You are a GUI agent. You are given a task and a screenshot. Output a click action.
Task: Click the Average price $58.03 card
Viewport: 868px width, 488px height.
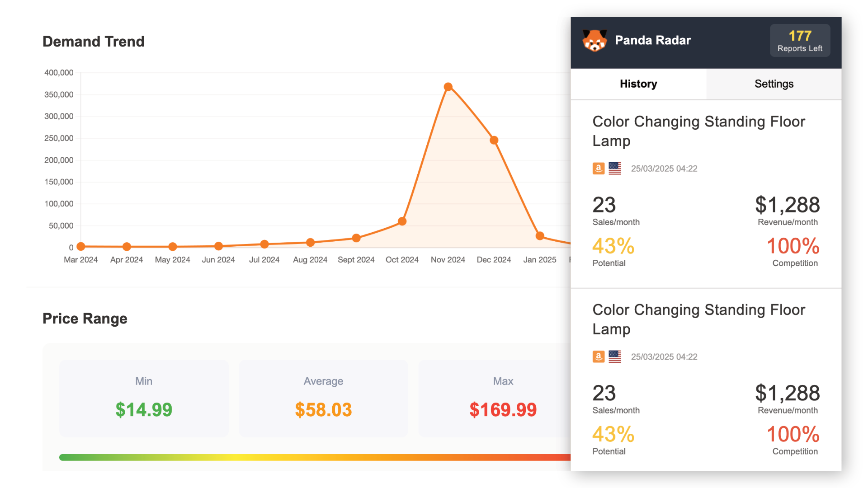pos(323,398)
